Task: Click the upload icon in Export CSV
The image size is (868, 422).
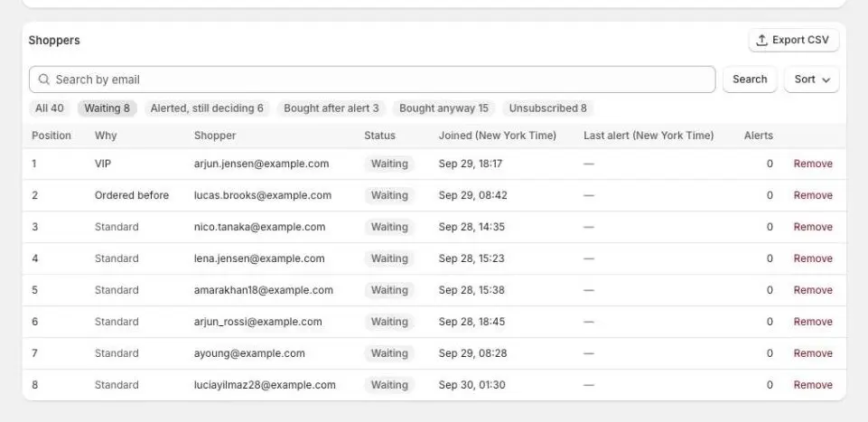Action: pos(761,40)
